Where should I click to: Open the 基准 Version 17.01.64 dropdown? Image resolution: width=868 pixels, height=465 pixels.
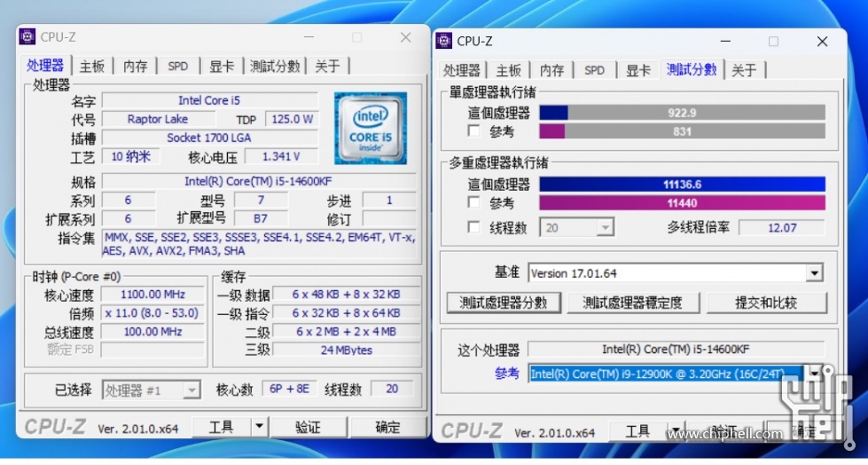[814, 273]
